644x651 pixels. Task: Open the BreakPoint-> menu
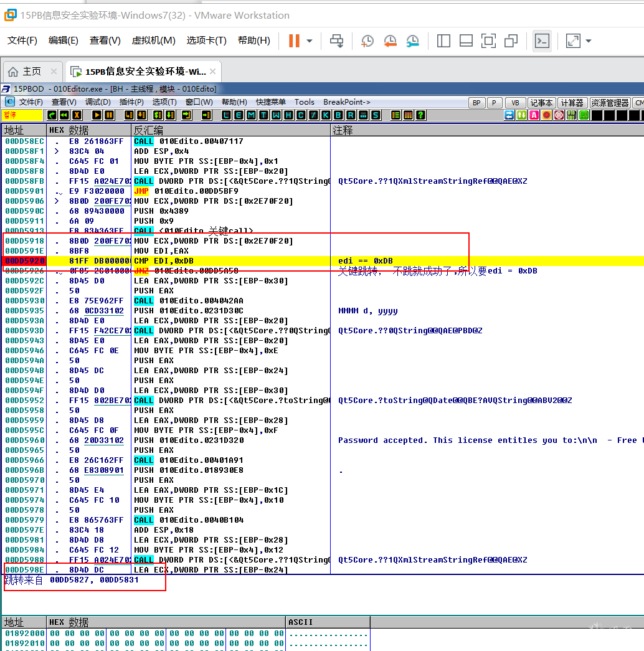(x=347, y=102)
